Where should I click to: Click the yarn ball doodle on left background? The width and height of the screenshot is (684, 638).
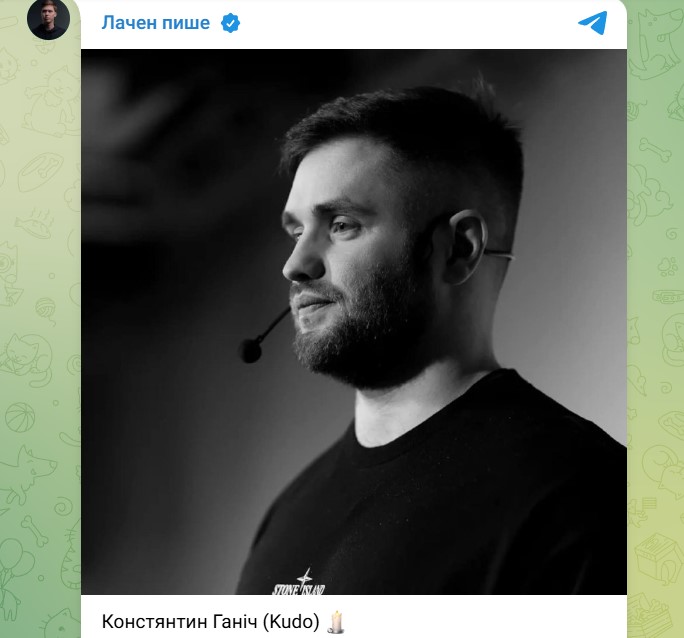coord(45,308)
